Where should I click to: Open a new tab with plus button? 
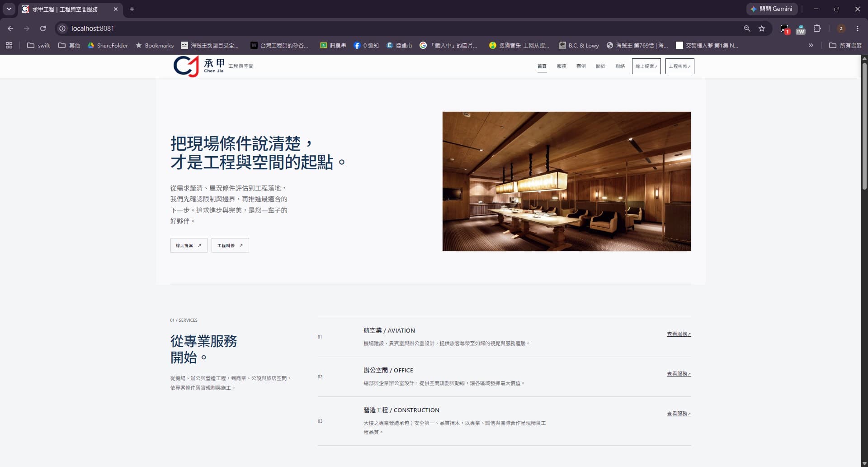point(132,9)
